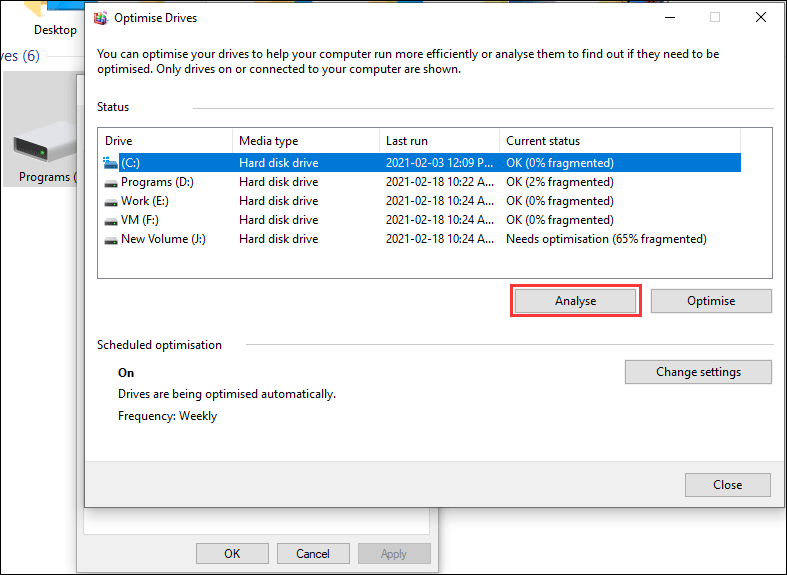787x575 pixels.
Task: Close the Optimise Drives dialog via Close button
Action: tap(728, 485)
